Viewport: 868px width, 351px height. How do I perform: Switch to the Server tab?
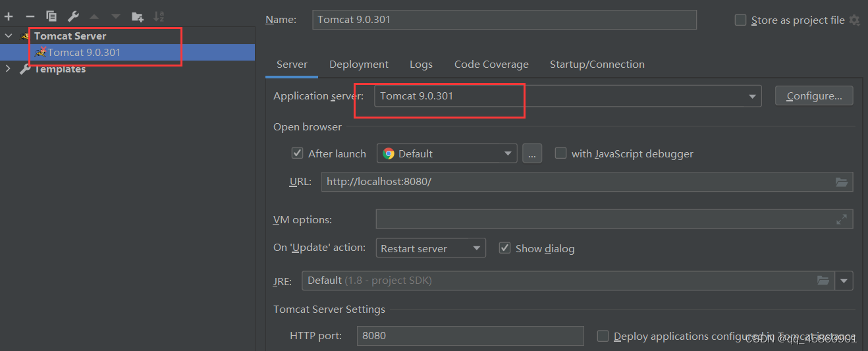tap(292, 64)
